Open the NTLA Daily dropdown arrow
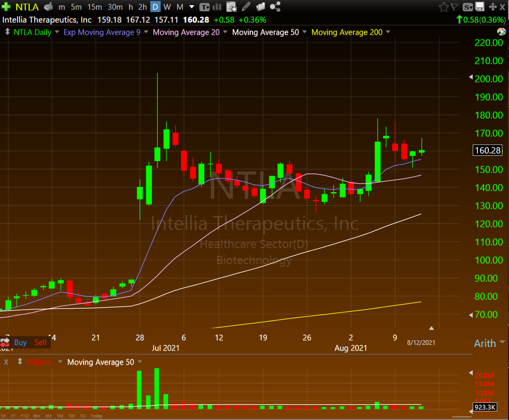This screenshot has height=420, width=509. (x=57, y=32)
